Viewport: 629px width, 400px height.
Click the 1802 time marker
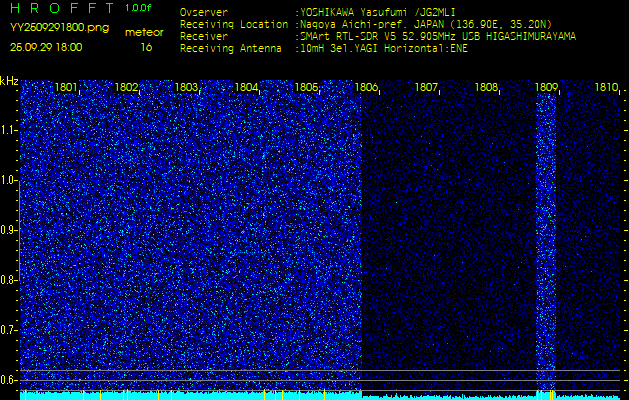(126, 87)
